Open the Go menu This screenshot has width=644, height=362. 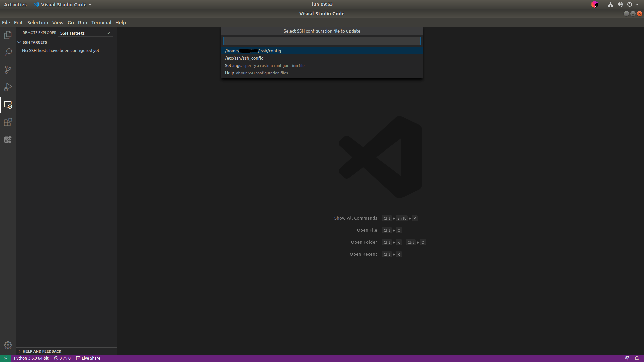(71, 23)
